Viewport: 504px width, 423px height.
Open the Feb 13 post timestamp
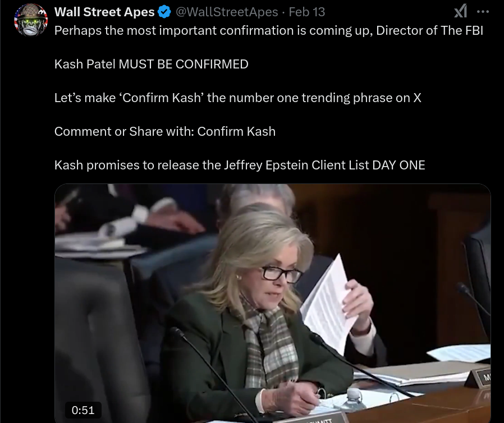306,12
